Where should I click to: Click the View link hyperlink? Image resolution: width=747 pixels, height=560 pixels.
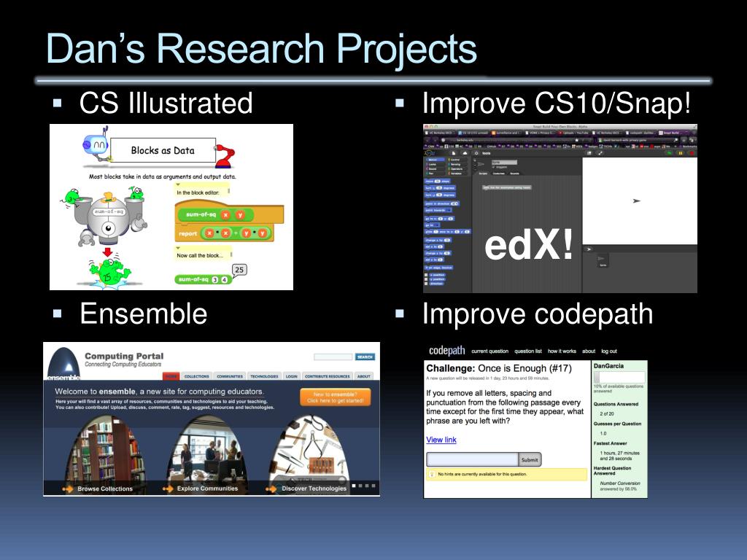point(441,440)
